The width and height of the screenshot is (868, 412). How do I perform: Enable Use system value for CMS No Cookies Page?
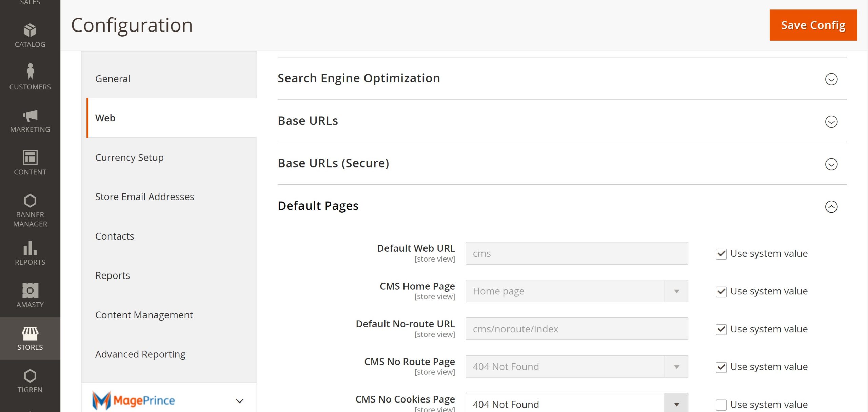[721, 405]
